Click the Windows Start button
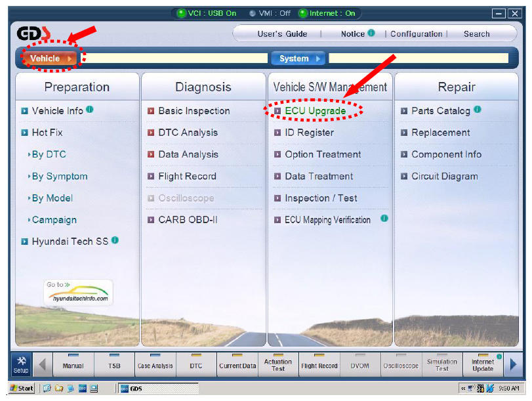 tap(22, 388)
